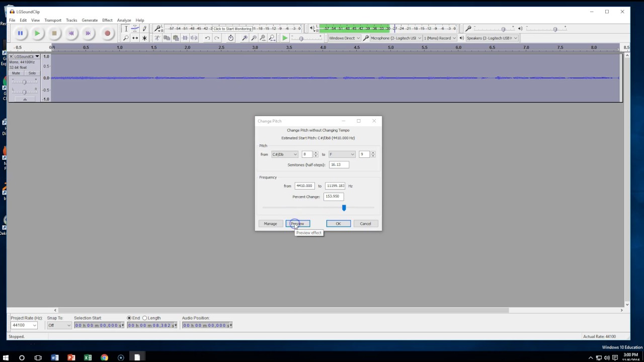Select the Multi-tool asterisk icon

click(x=144, y=38)
